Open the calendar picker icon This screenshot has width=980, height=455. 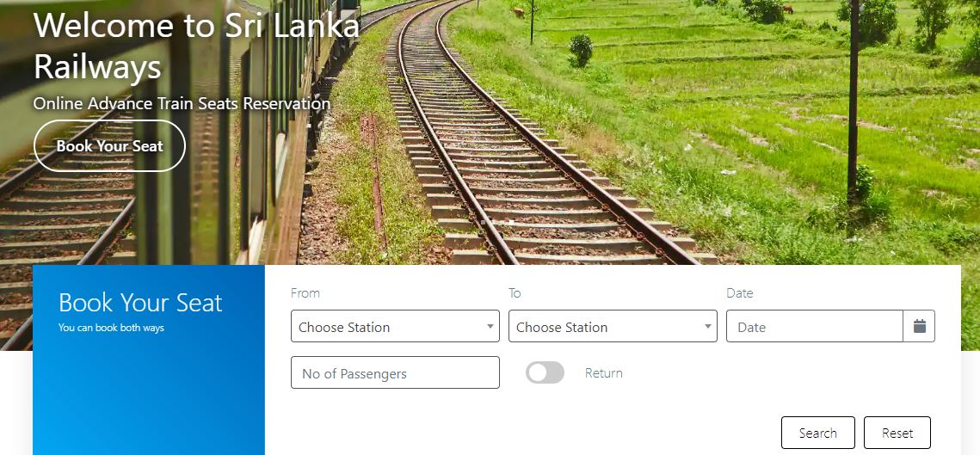(x=919, y=326)
